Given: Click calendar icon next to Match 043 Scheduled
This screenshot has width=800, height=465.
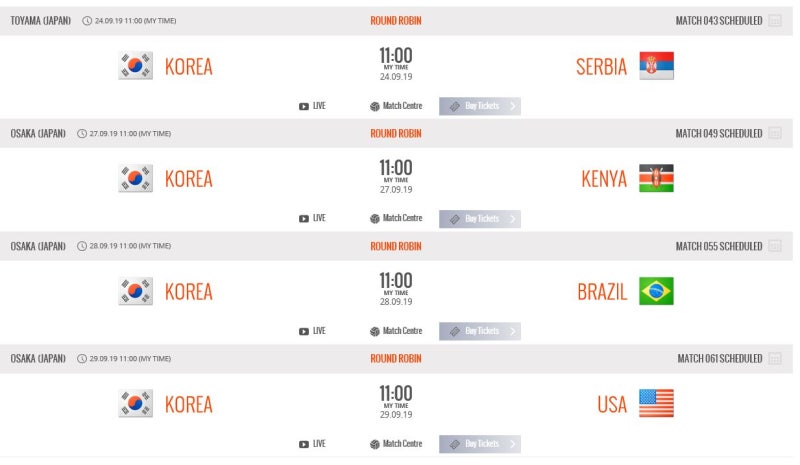Looking at the screenshot, I should click(774, 21).
